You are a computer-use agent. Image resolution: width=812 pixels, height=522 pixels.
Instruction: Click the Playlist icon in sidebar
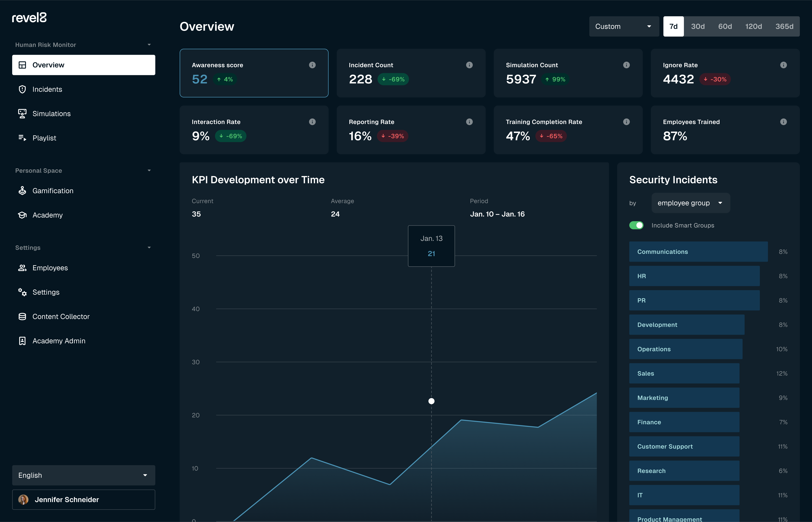point(22,138)
